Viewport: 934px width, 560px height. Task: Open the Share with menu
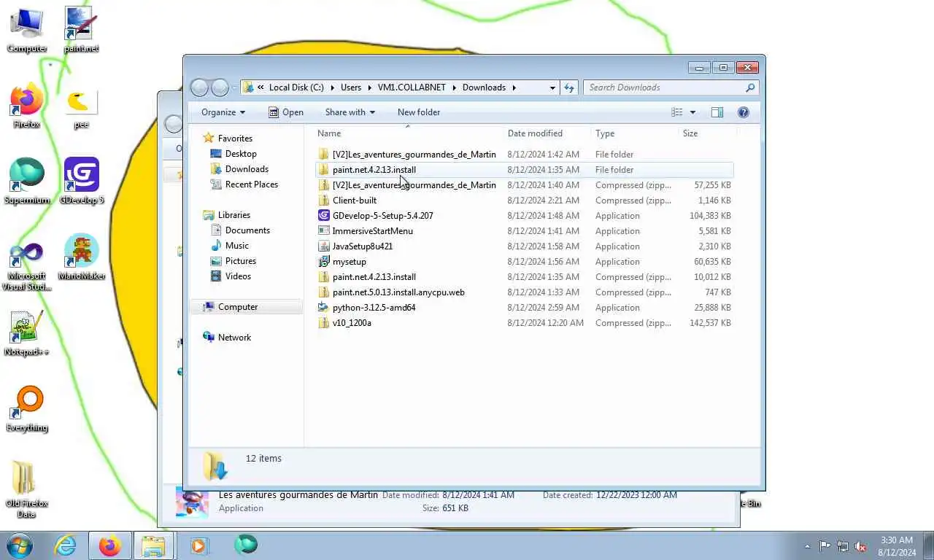pyautogui.click(x=350, y=112)
